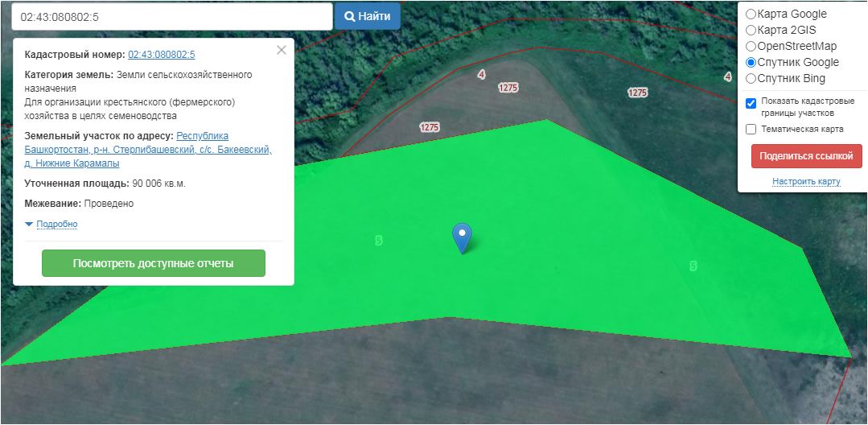Select the Карта 2GIS radio option
868x425 pixels.
(x=751, y=30)
